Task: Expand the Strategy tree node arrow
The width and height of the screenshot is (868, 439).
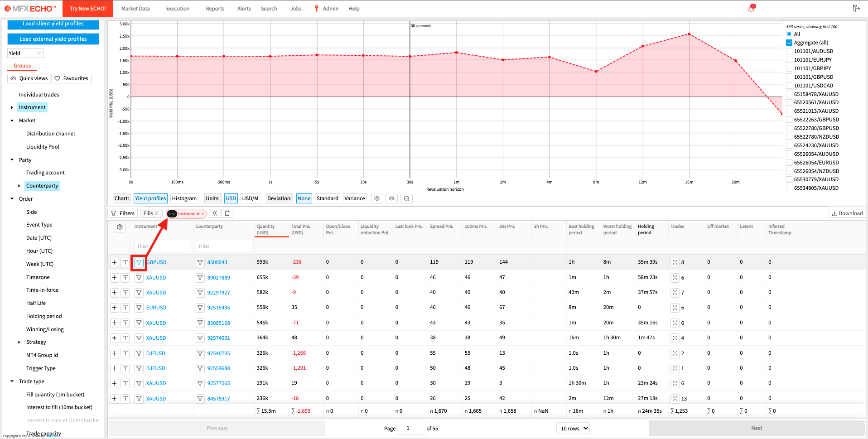Action: click(19, 342)
